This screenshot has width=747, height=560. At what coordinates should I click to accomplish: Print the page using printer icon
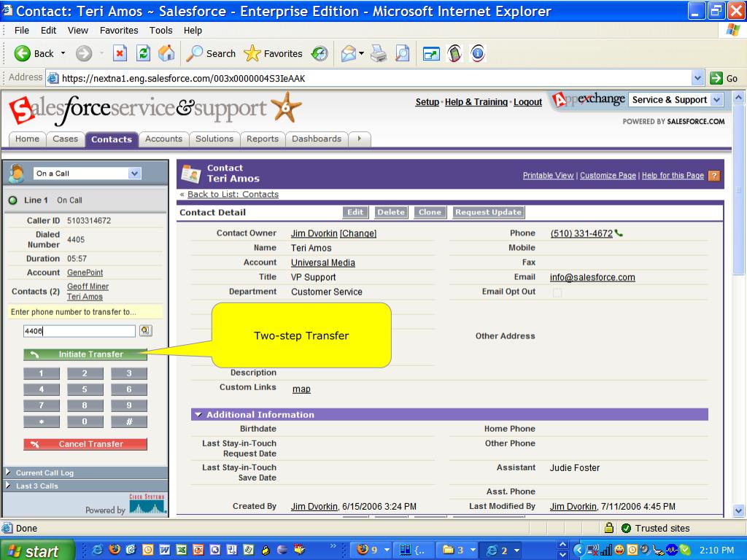tap(379, 53)
